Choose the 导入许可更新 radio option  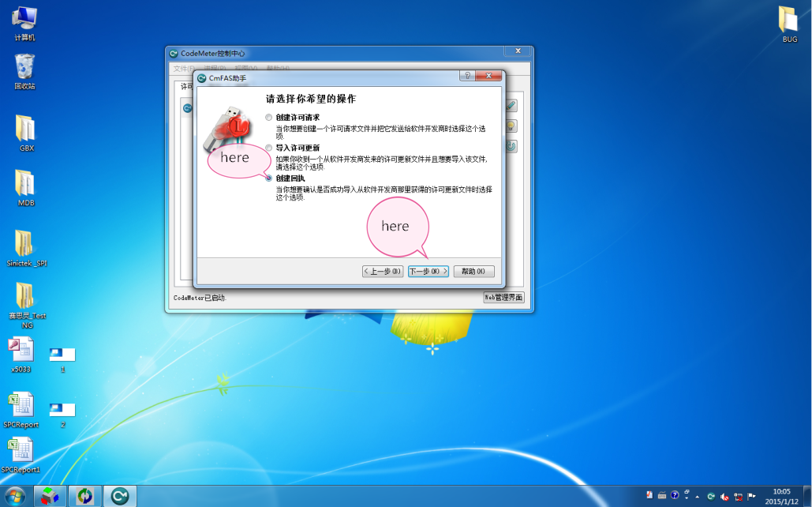pyautogui.click(x=268, y=148)
